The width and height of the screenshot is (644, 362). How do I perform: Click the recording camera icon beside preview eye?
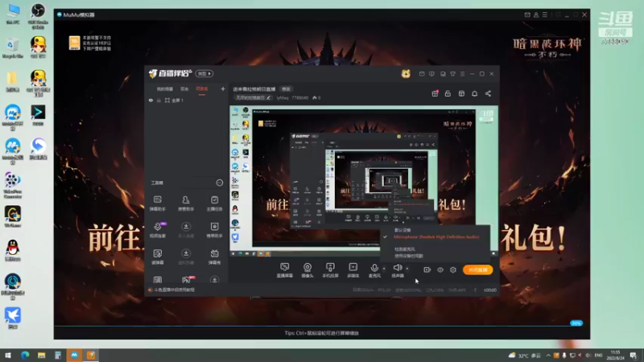[x=427, y=269]
